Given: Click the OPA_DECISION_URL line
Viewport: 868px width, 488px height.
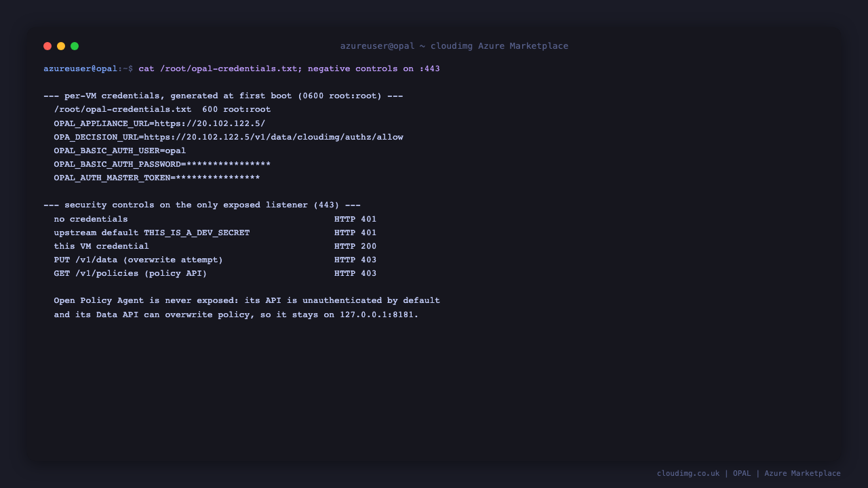Looking at the screenshot, I should coord(229,137).
